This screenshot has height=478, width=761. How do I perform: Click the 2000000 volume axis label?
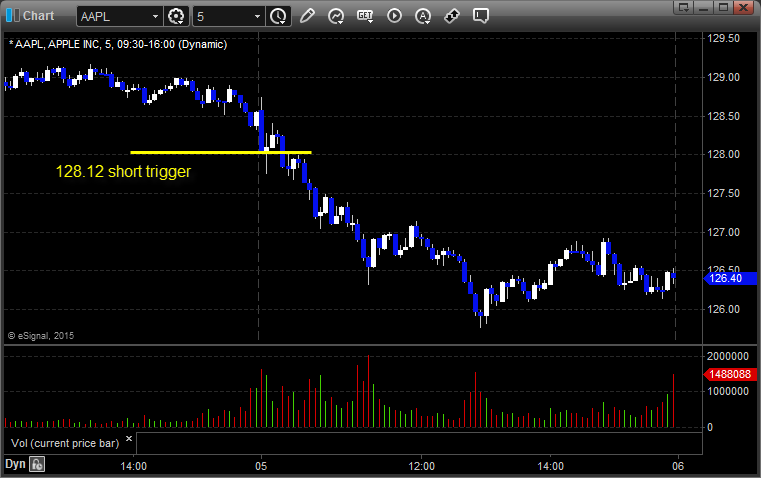(x=728, y=356)
